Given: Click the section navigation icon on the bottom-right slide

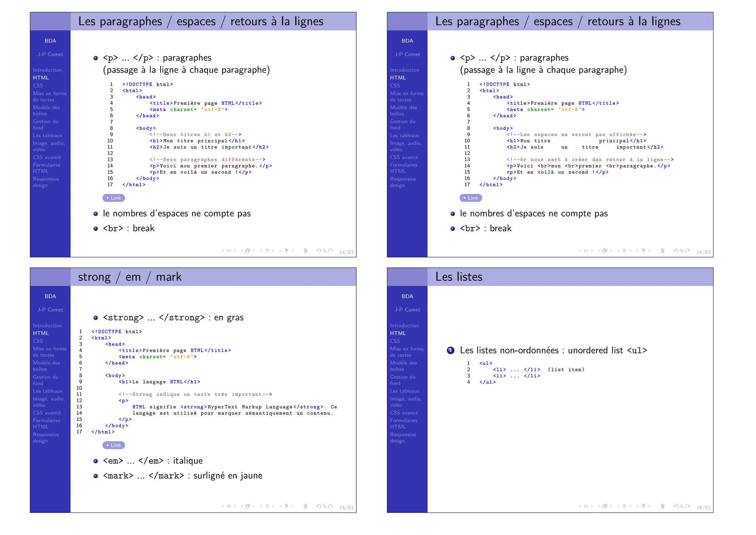Looking at the screenshot, I should click(643, 506).
